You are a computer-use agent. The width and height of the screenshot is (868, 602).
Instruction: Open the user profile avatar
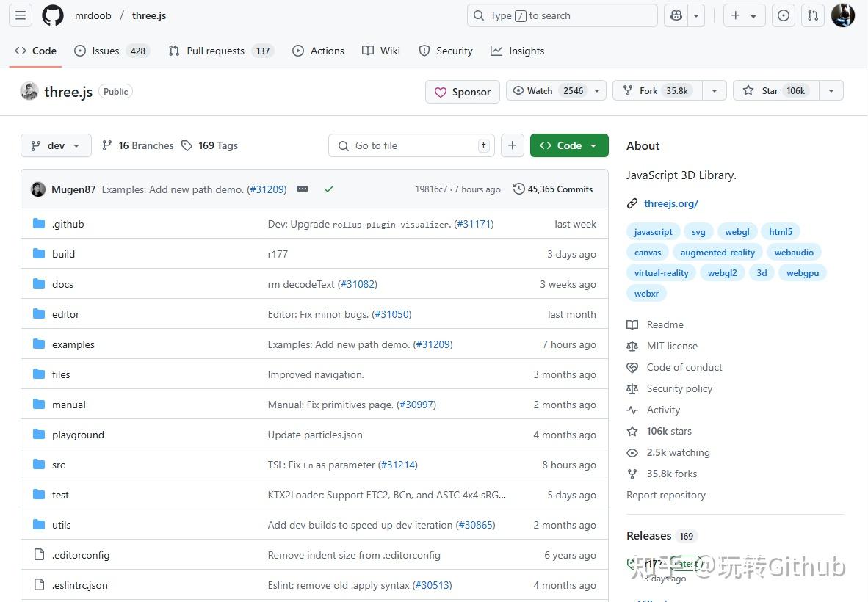pos(842,15)
